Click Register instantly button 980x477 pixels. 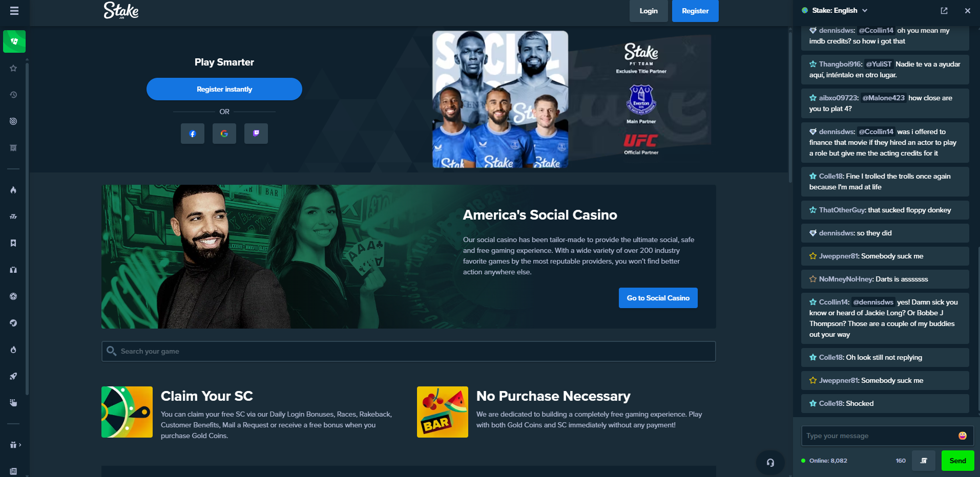point(224,89)
